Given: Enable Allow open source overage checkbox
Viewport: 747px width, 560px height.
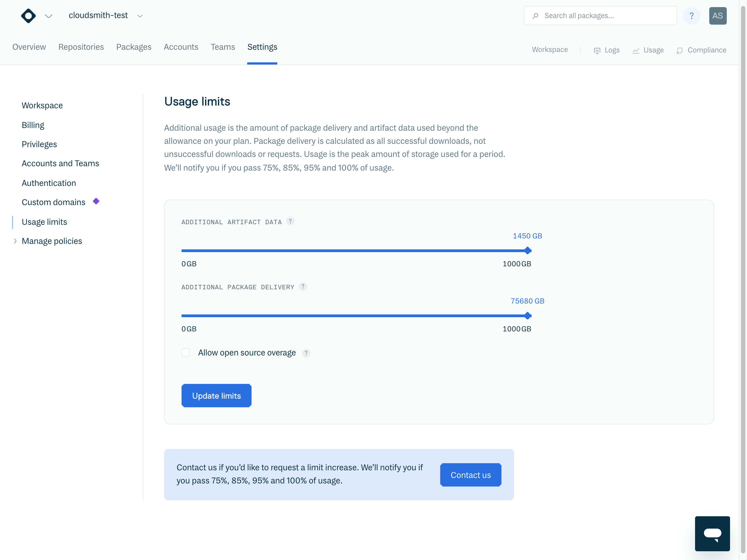Looking at the screenshot, I should click(186, 353).
